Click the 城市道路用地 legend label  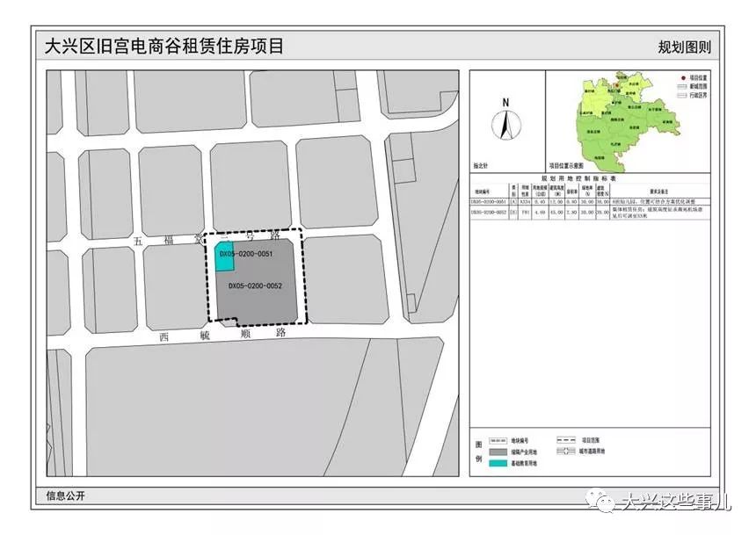coord(592,452)
